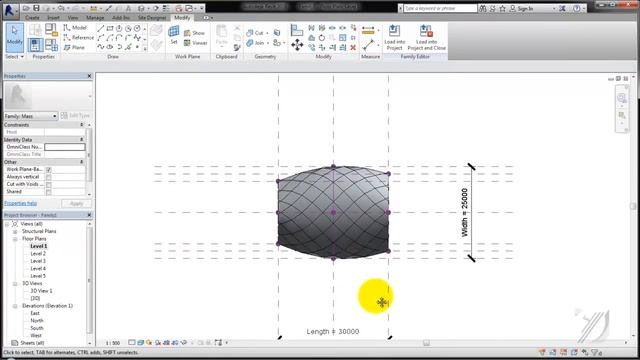Click the Apply button in Properties
Image resolution: width=640 pixels, height=360 pixels.
pyautogui.click(x=76, y=203)
